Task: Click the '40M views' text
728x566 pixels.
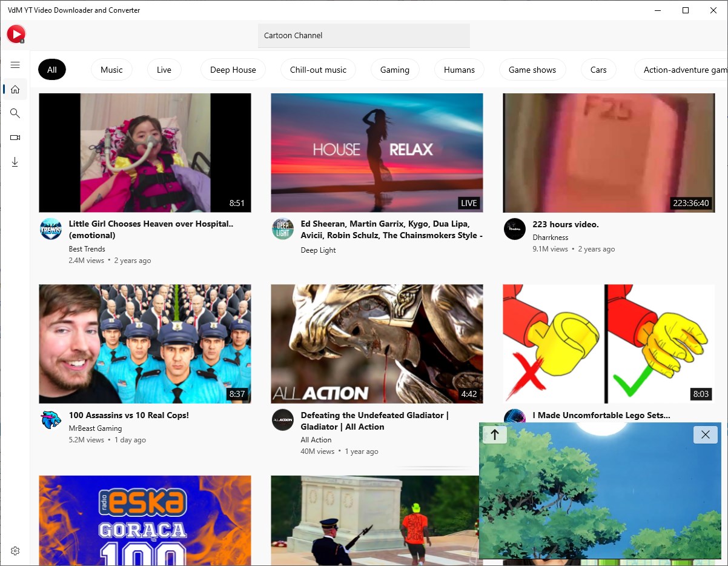Action: click(x=317, y=451)
